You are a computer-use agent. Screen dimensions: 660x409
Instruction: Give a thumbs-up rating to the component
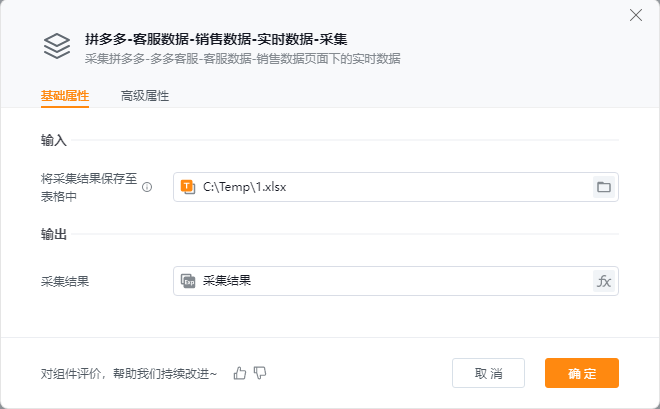240,373
